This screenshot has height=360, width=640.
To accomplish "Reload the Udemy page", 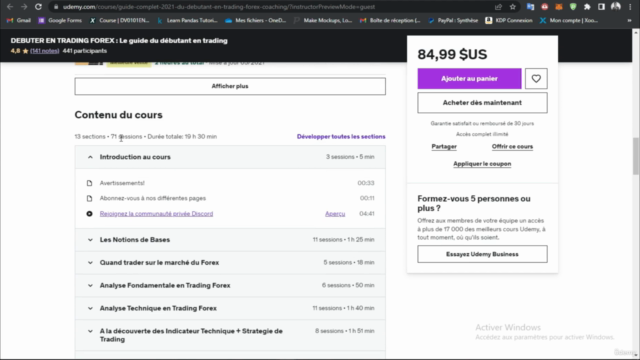I will tap(38, 7).
